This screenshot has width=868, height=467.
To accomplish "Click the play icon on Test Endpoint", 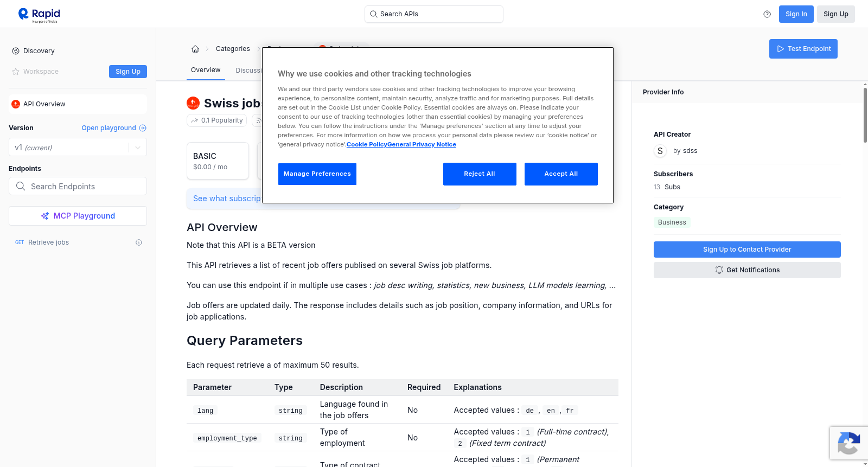I will pyautogui.click(x=781, y=49).
